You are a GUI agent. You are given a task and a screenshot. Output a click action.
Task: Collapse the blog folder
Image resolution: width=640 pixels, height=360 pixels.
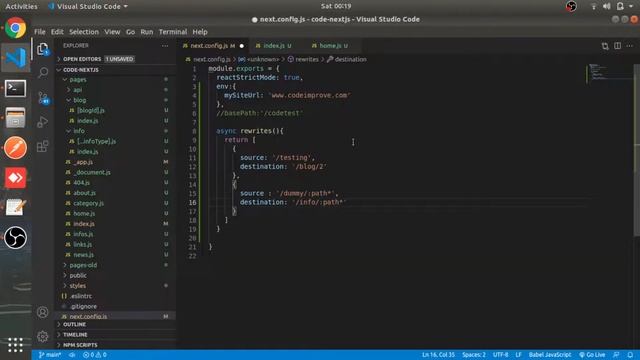[116, 100]
